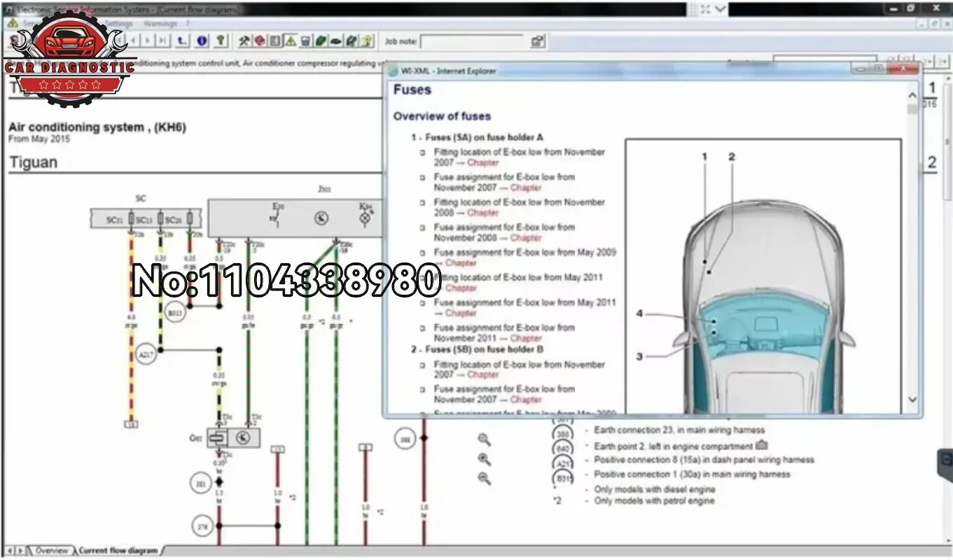953x560 pixels.
Task: Click the blue information icon in toolbar
Action: 202,41
